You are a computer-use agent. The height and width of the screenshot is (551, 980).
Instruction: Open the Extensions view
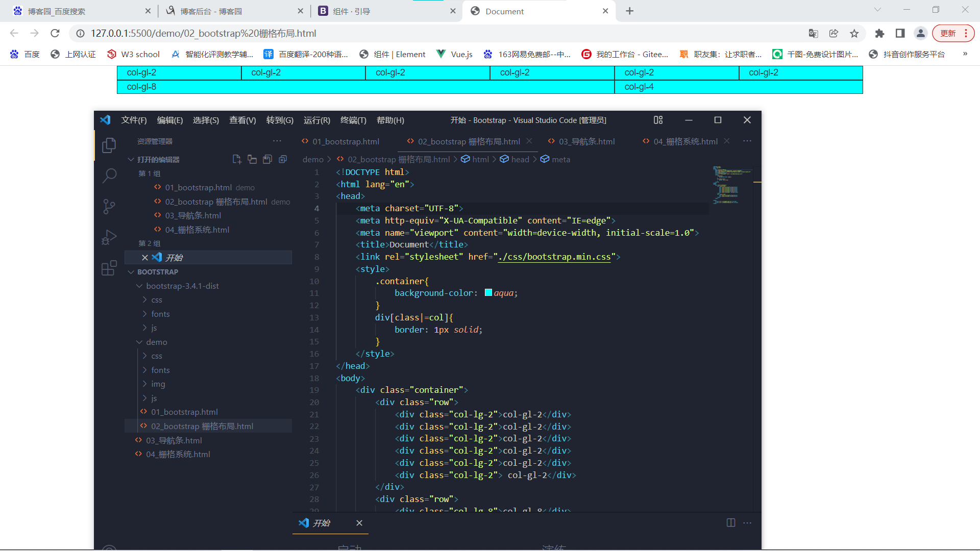click(x=109, y=268)
